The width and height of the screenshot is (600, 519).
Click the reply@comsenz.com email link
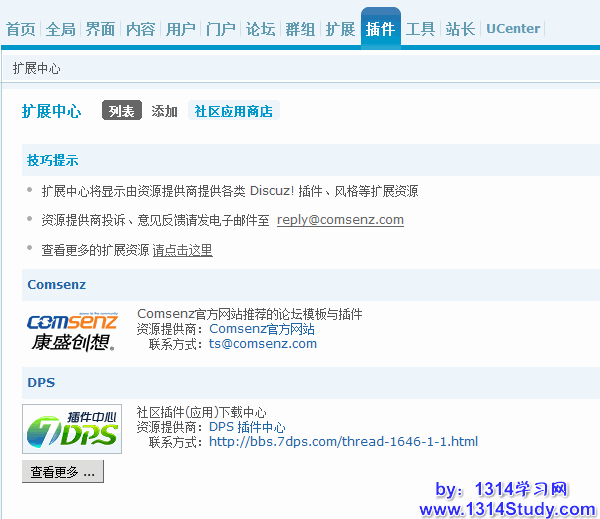340,220
